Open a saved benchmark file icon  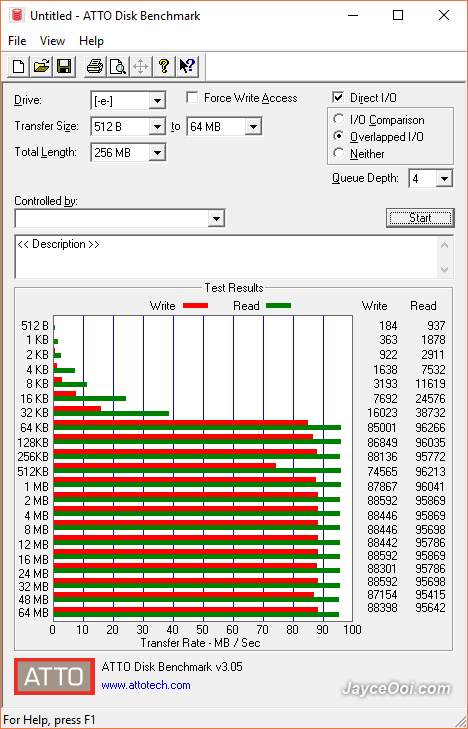click(x=41, y=66)
